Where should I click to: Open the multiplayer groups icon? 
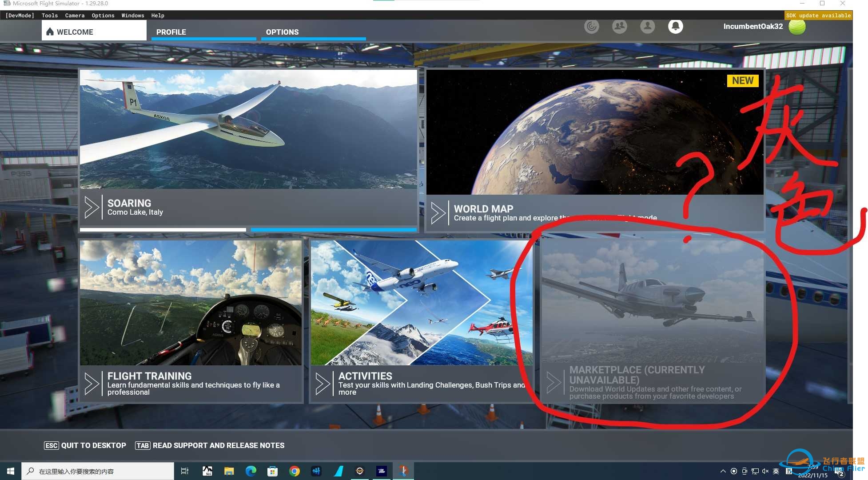point(619,27)
